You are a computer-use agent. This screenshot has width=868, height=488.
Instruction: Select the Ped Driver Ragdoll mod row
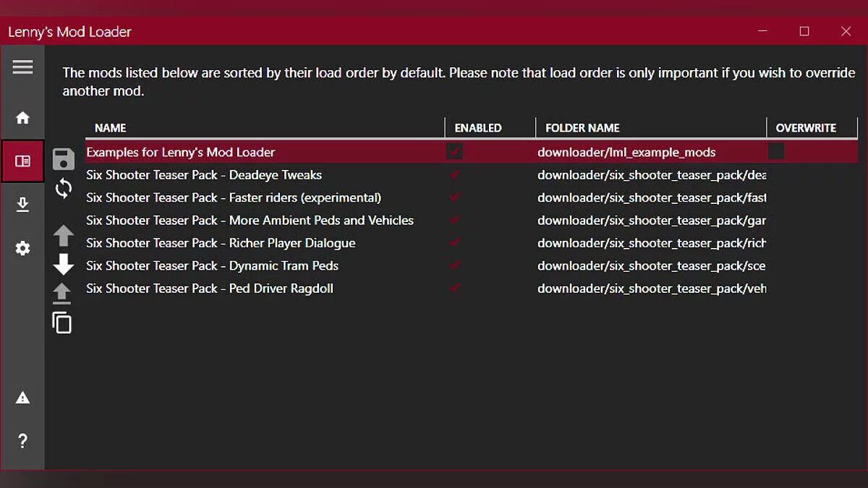tap(210, 288)
